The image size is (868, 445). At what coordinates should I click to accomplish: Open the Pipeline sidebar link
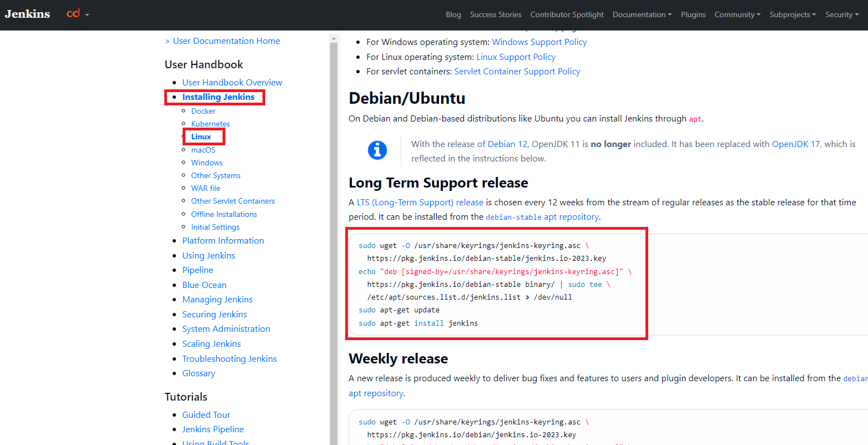pyautogui.click(x=198, y=270)
